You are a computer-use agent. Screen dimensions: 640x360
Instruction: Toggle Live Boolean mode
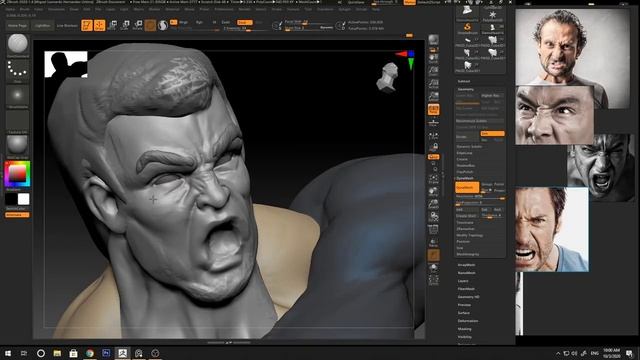tap(67, 25)
